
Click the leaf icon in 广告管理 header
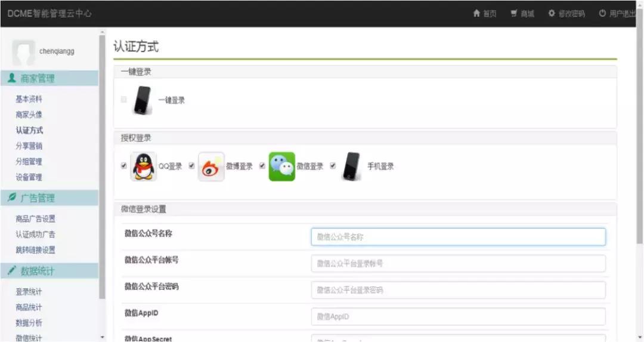coord(12,198)
